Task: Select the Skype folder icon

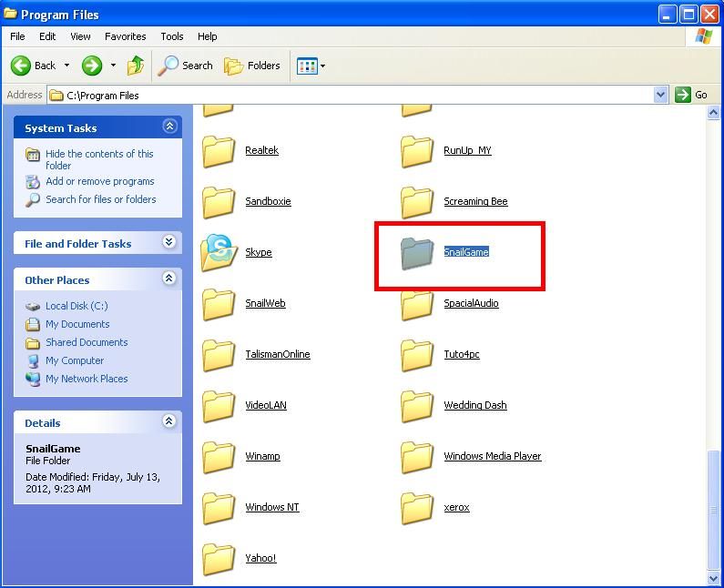Action: click(x=219, y=252)
